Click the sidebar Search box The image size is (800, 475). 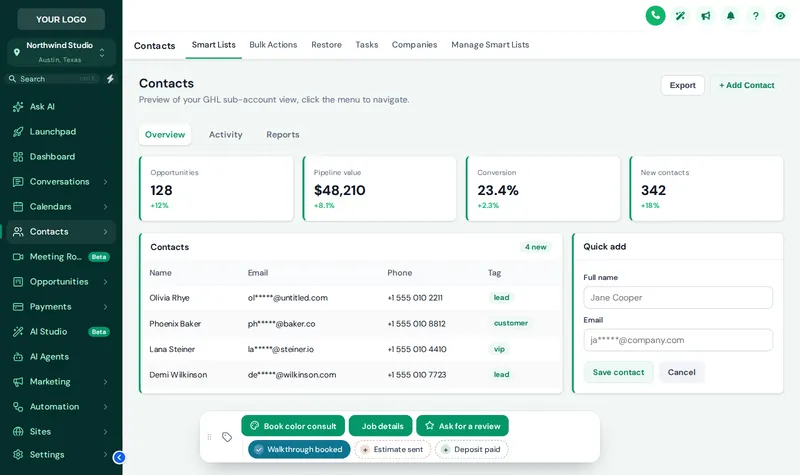[x=53, y=79]
